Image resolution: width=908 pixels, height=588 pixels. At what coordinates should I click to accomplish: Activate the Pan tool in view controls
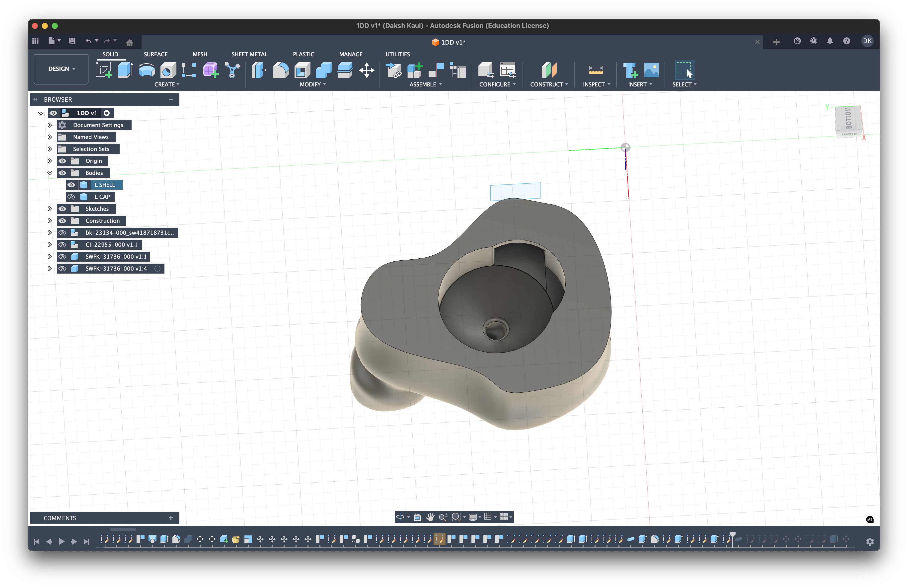pos(430,517)
